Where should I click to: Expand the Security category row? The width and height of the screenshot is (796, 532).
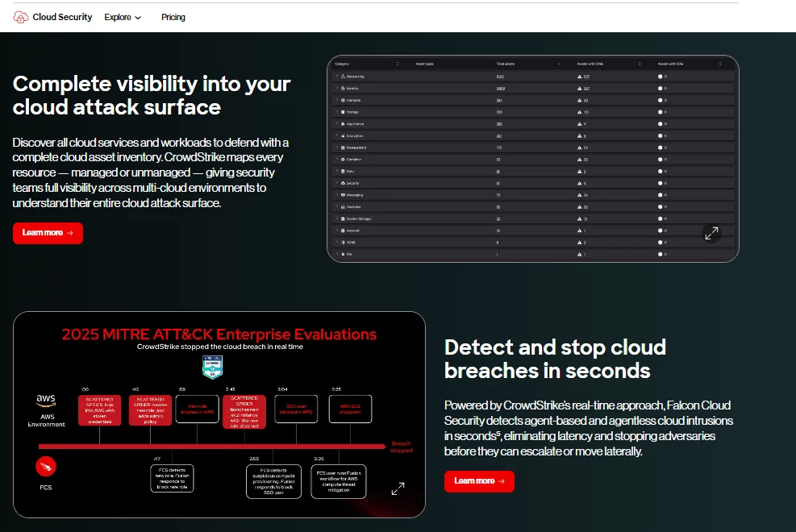[x=336, y=183]
